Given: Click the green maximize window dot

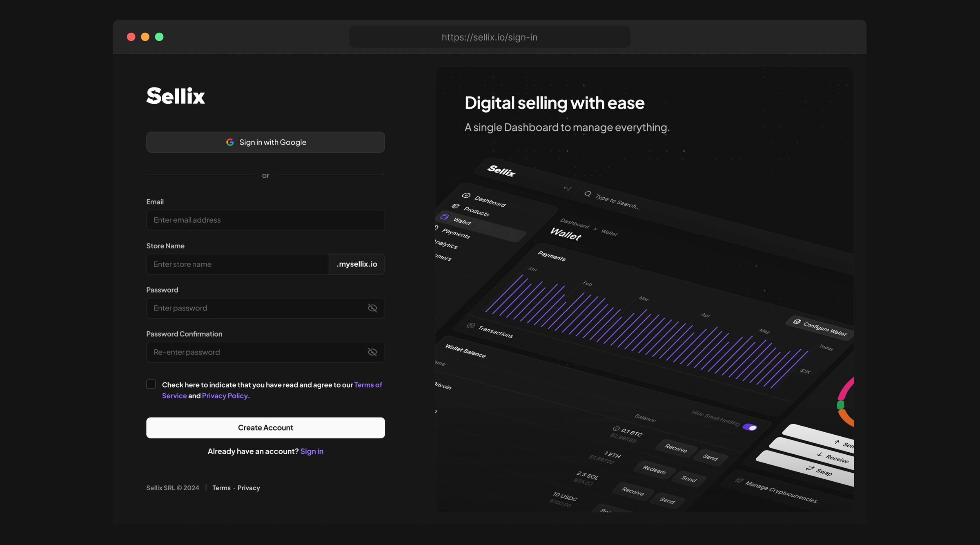Looking at the screenshot, I should 159,37.
